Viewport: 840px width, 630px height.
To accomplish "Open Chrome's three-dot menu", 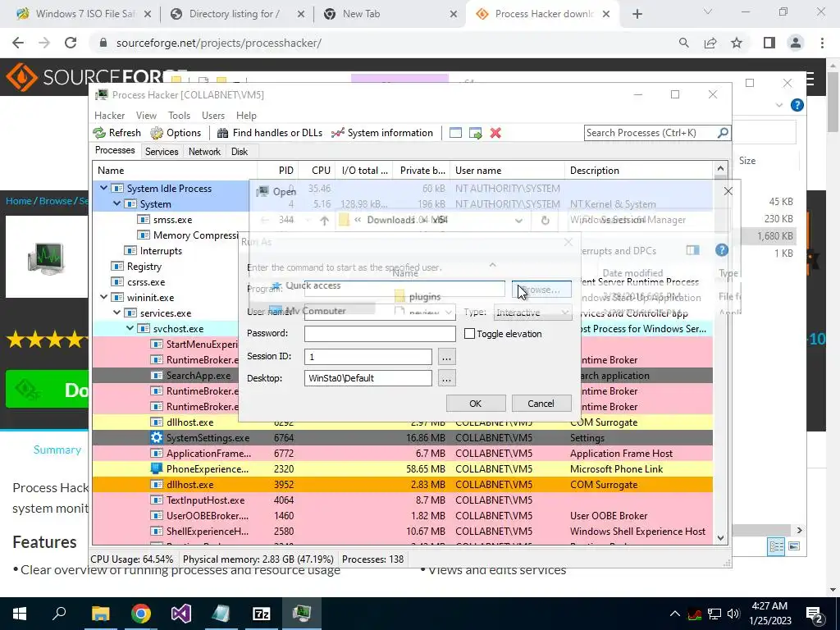I will (822, 43).
